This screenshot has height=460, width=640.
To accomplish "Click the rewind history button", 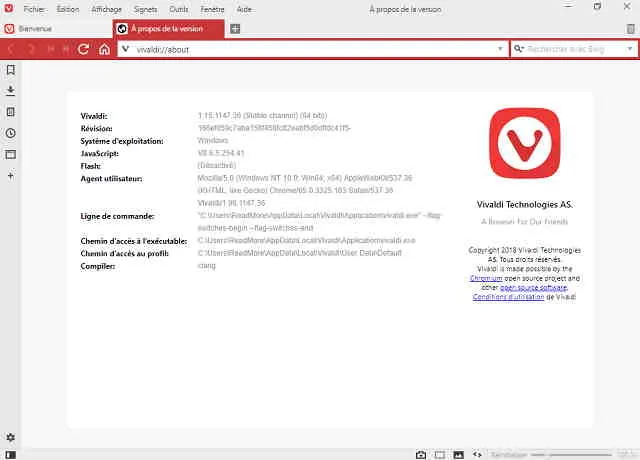I will coord(51,49).
